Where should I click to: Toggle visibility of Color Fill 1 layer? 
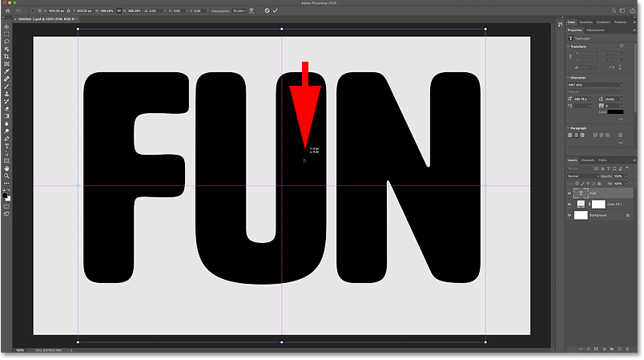[570, 204]
